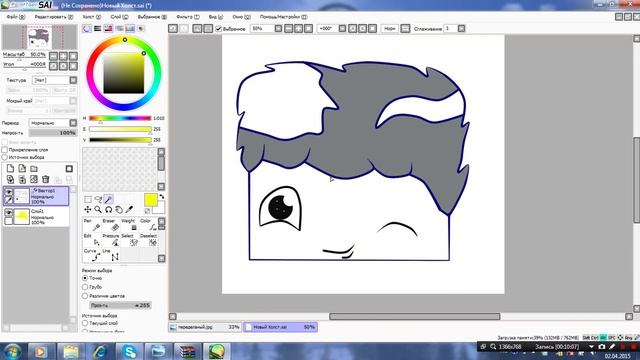Toggle the Выбранное checkbox in toolbar
The height and width of the screenshot is (360, 640).
218,29
